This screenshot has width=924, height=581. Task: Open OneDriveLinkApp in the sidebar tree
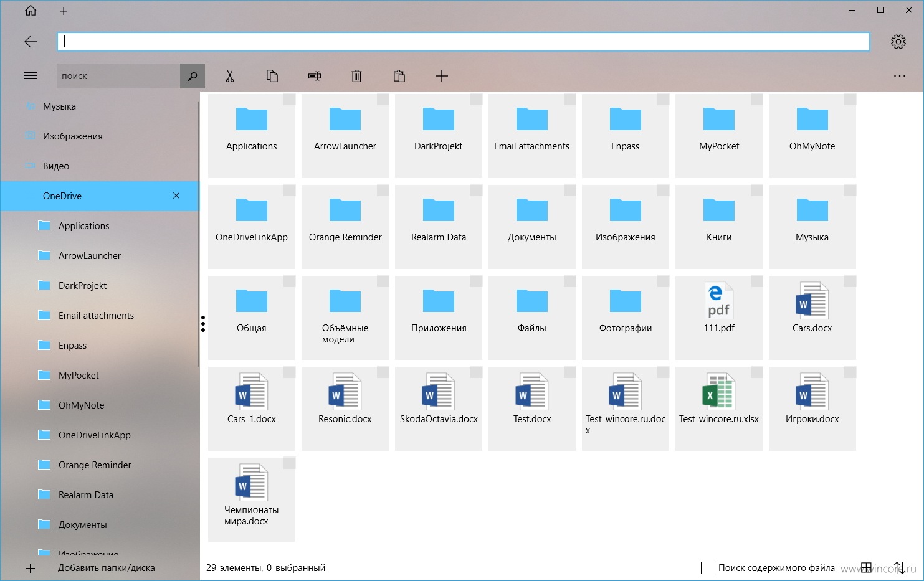tap(100, 435)
